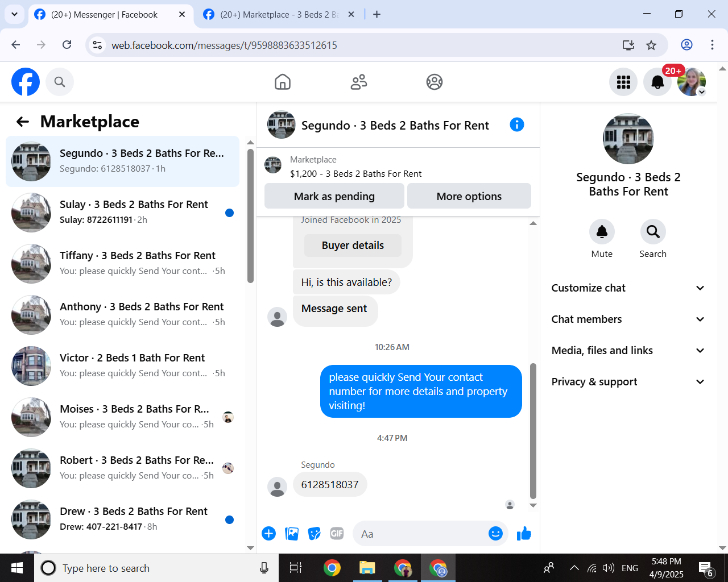Bookmark this page with star icon
The height and width of the screenshot is (582, 728).
point(651,45)
